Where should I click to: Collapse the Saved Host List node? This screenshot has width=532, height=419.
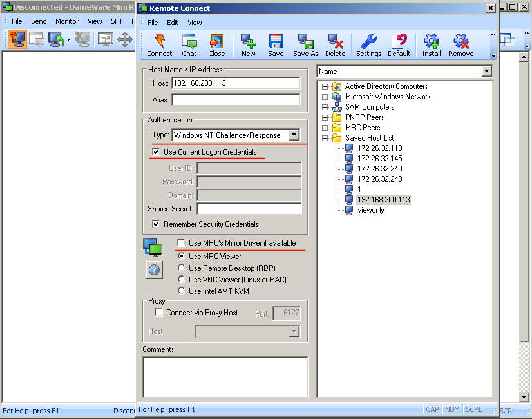pyautogui.click(x=325, y=138)
